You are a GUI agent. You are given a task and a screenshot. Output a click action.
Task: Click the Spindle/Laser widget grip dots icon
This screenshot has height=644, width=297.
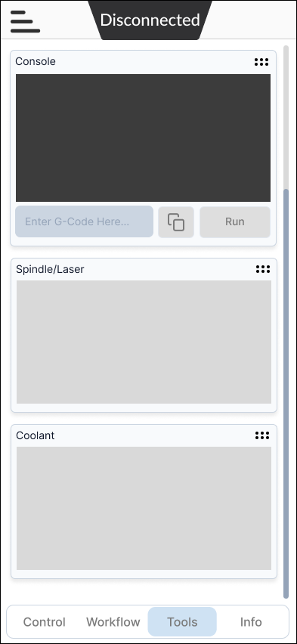pos(263,269)
